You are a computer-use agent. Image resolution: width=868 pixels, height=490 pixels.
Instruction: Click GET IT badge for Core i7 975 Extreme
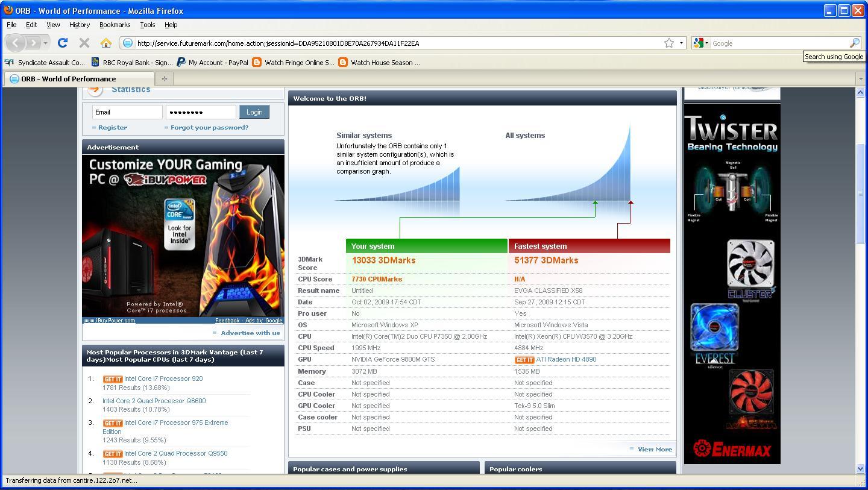coord(113,423)
